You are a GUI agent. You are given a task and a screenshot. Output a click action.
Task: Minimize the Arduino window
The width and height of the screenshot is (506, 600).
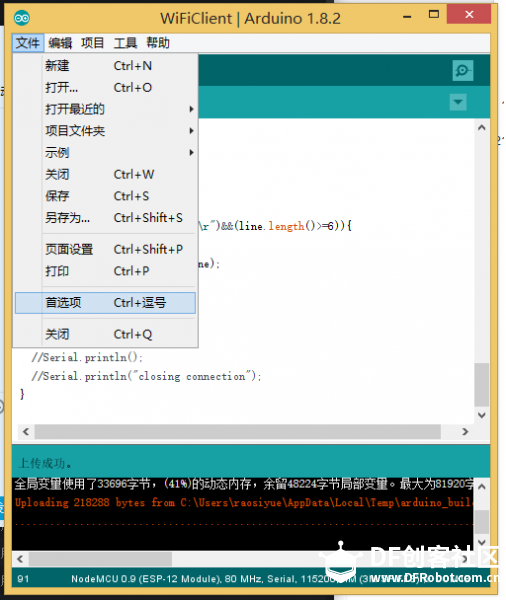[407, 16]
